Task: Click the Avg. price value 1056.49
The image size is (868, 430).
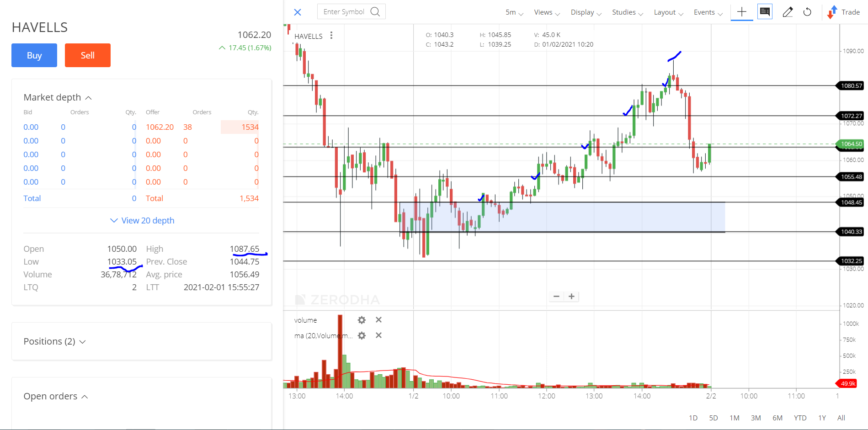Action: pyautogui.click(x=244, y=274)
